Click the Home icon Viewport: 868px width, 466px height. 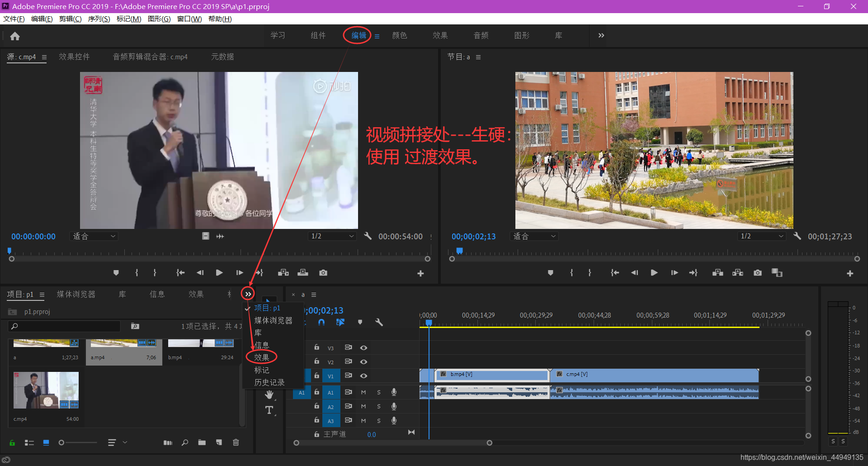tap(15, 36)
